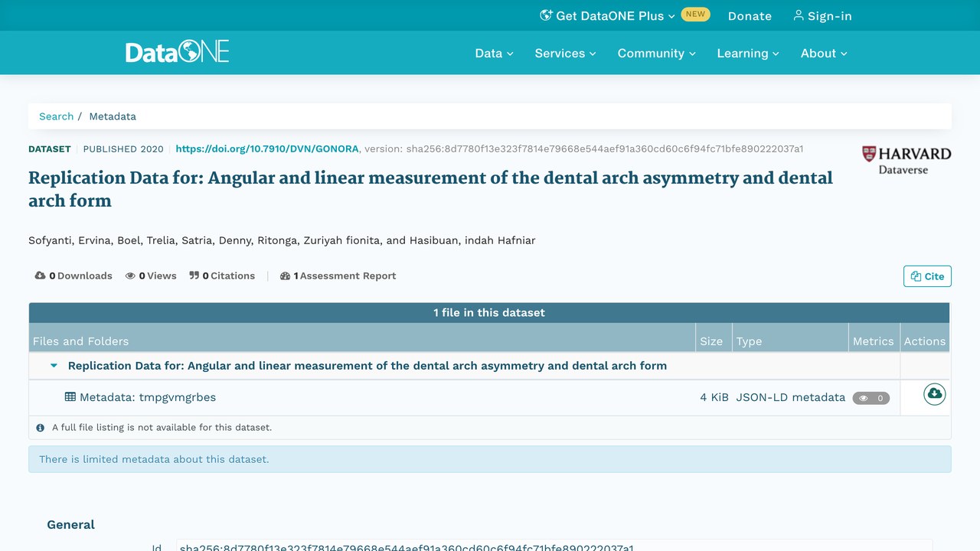This screenshot has height=551, width=980.
Task: Select the Metadata: tmpgvmgrbes file name
Action: (x=148, y=397)
